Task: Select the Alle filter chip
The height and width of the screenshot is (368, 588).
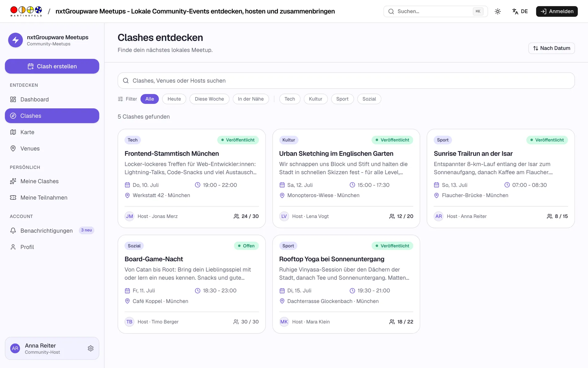Action: point(149,99)
